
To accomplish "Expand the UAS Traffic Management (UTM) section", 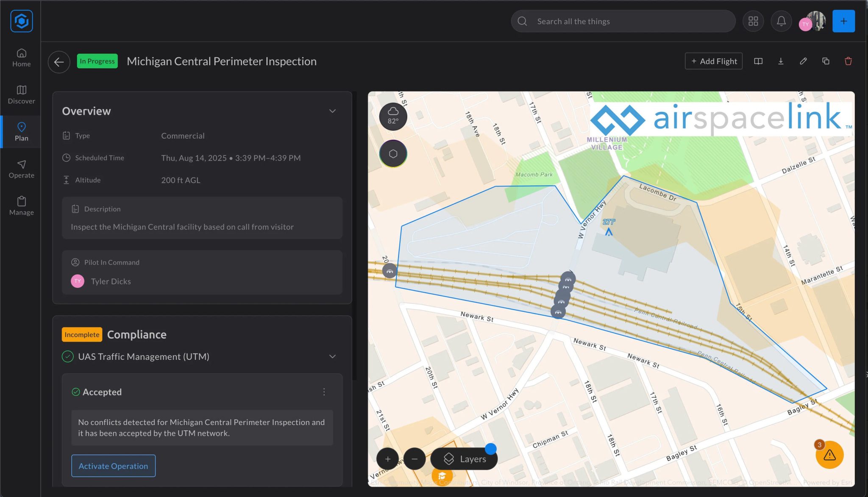I will point(332,356).
